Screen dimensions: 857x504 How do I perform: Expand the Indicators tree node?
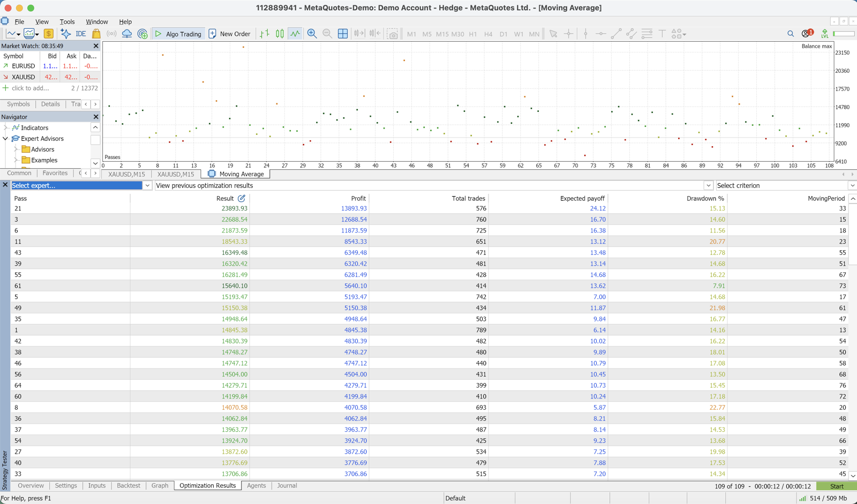[x=6, y=128]
